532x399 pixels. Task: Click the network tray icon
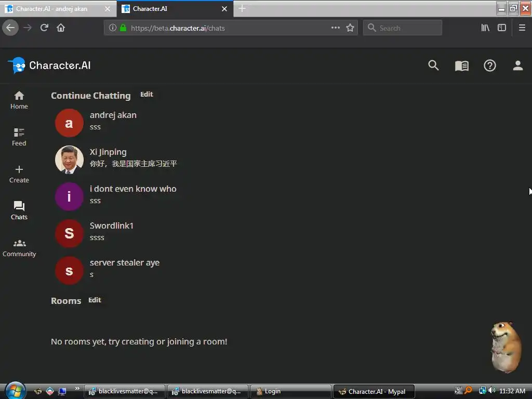(482, 391)
